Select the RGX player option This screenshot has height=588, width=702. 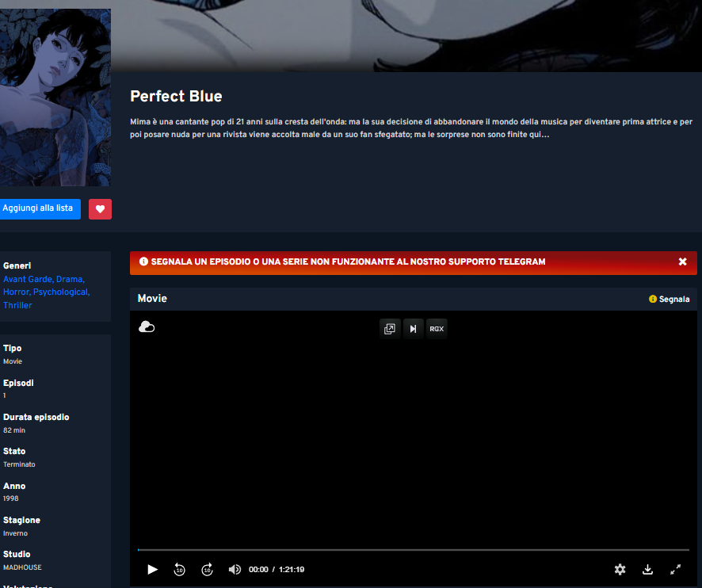437,329
